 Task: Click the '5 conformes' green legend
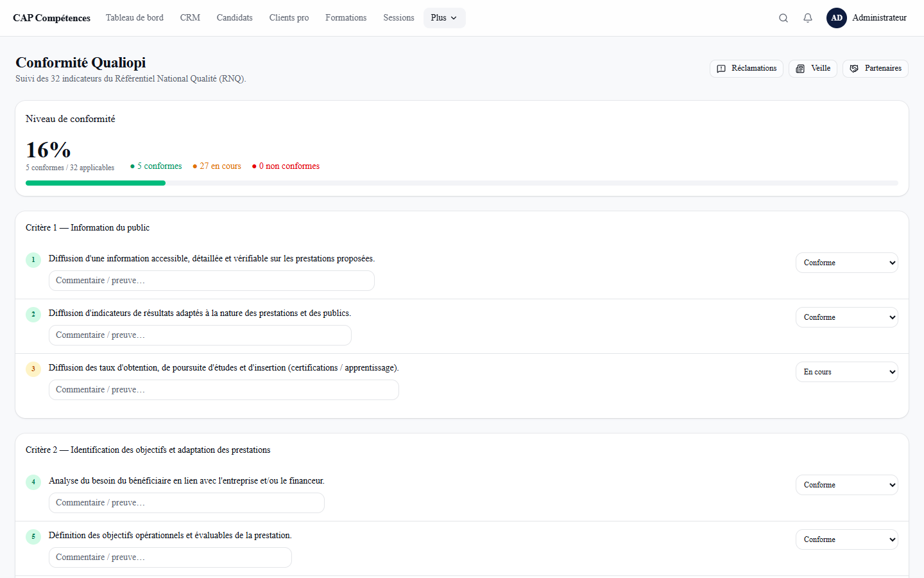point(156,166)
